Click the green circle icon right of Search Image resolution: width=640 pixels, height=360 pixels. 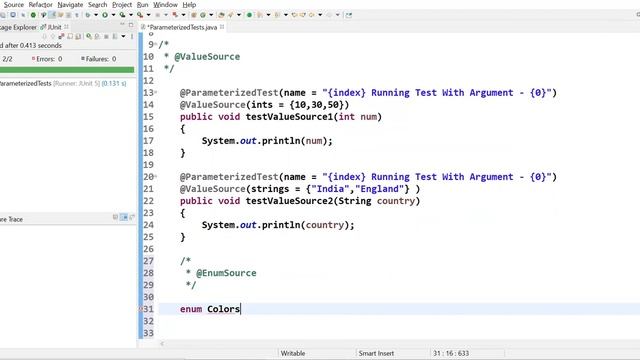click(249, 15)
